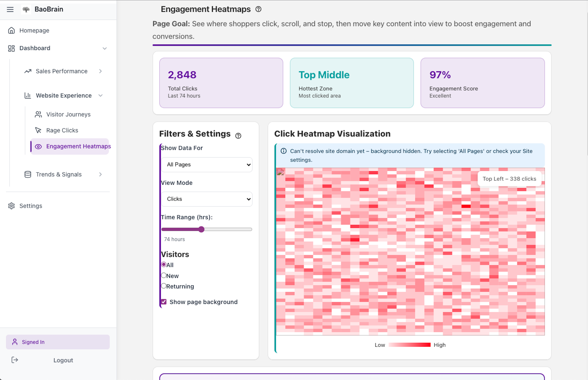
Task: Click the Rage Clicks cursor icon
Action: point(38,130)
